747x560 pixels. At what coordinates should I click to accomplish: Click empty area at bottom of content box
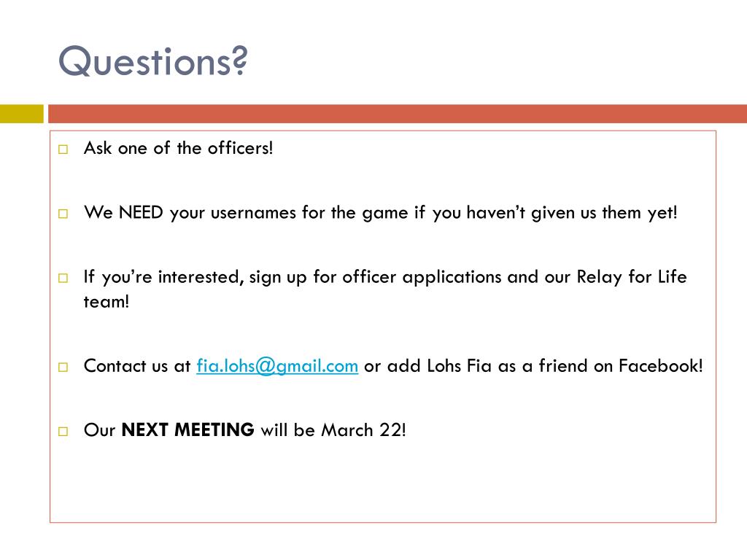382,486
